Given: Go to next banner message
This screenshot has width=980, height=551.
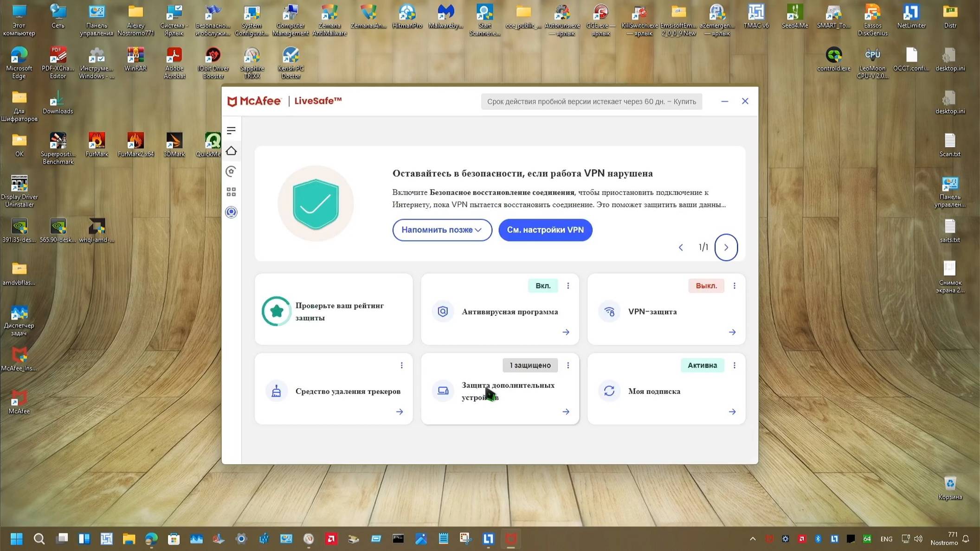Looking at the screenshot, I should click(726, 247).
